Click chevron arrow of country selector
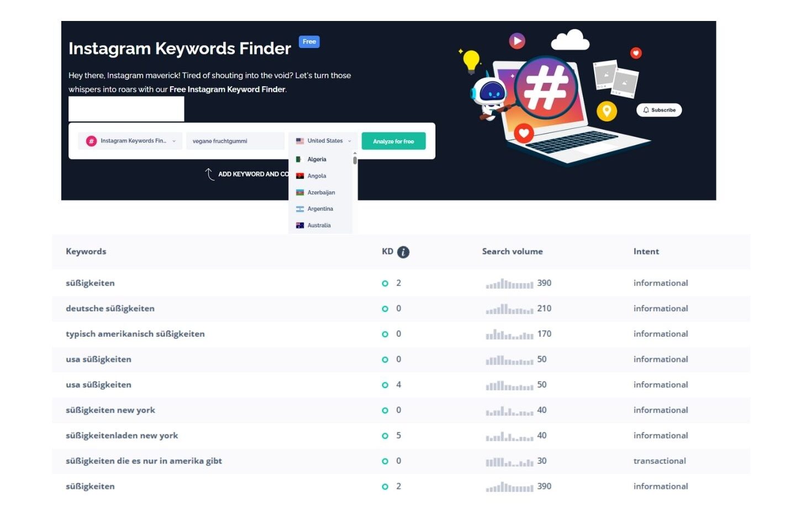 coord(350,141)
